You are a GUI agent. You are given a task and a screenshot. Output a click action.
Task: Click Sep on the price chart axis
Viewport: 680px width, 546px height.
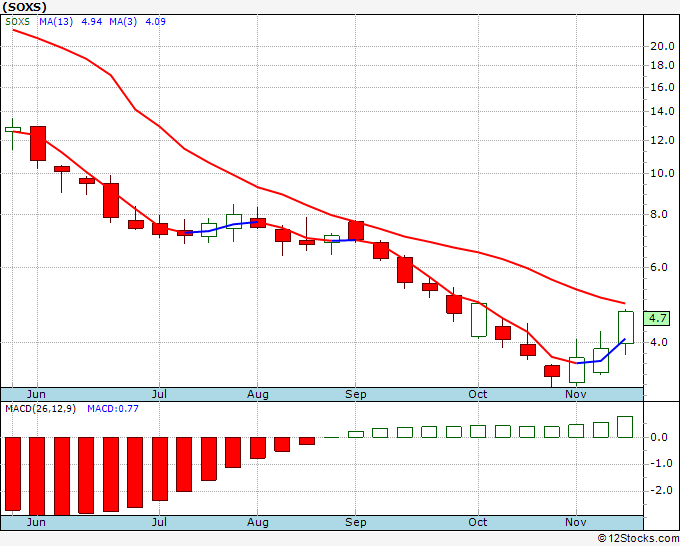point(356,394)
